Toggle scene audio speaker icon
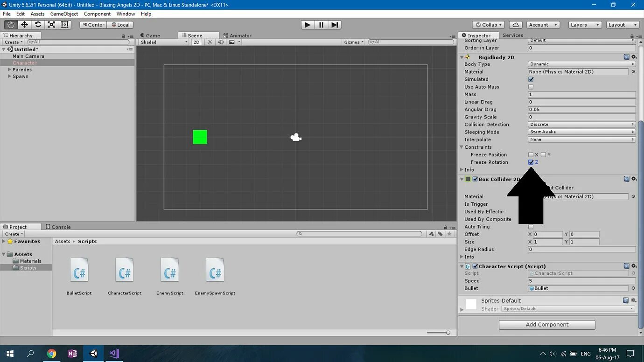 pos(220,42)
